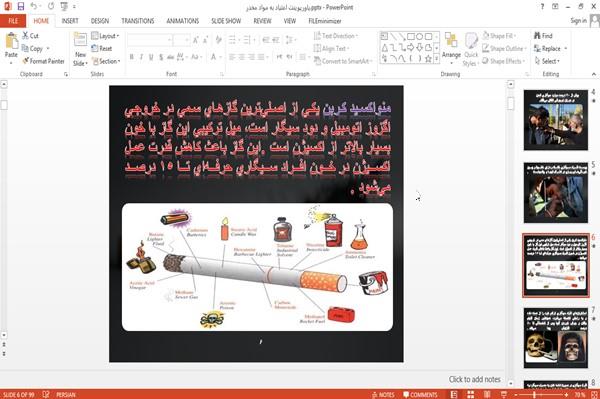Click Find in Editing group
This screenshot has width=600, height=399.
point(543,36)
